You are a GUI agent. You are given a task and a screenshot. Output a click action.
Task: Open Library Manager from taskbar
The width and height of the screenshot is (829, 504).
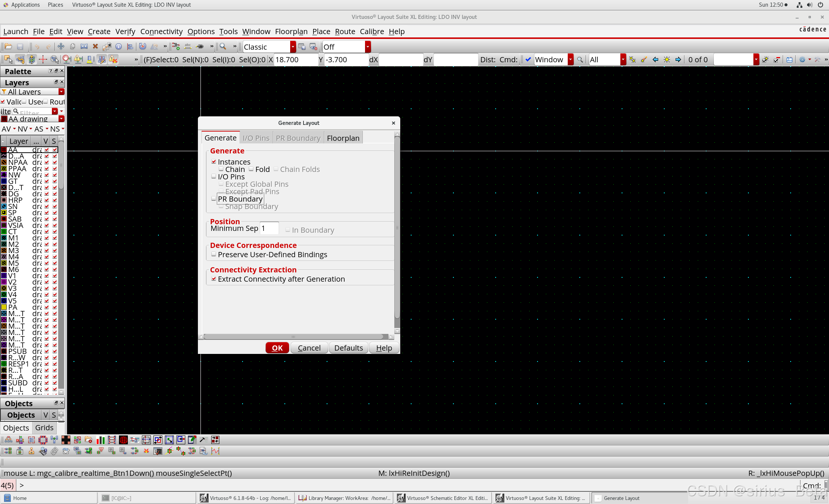pos(344,498)
